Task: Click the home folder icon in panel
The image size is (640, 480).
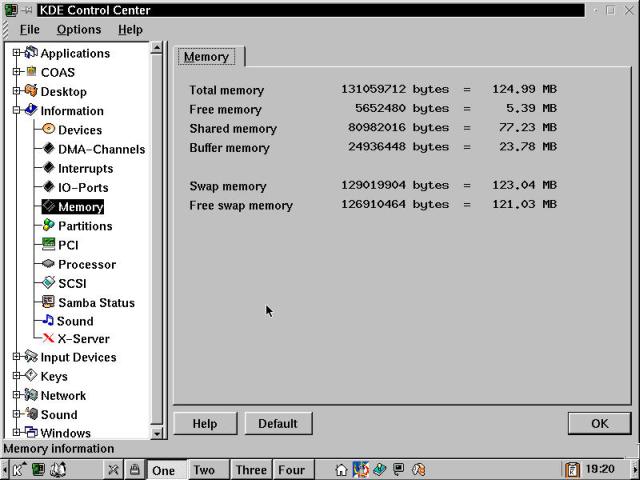Action: coord(341,469)
